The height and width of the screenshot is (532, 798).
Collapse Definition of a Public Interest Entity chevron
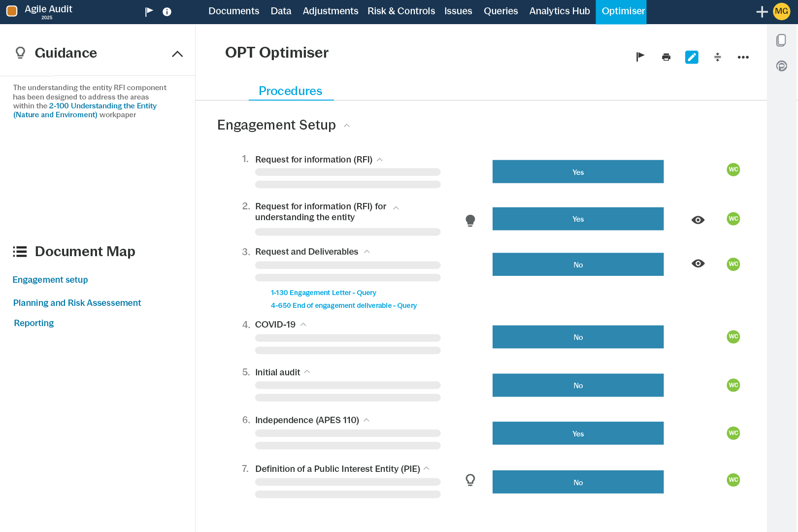(x=427, y=468)
